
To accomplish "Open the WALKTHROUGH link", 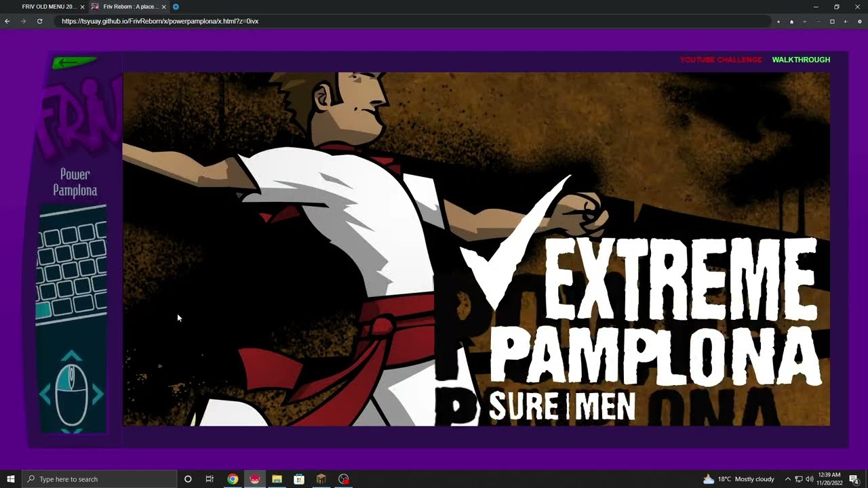I will click(801, 60).
